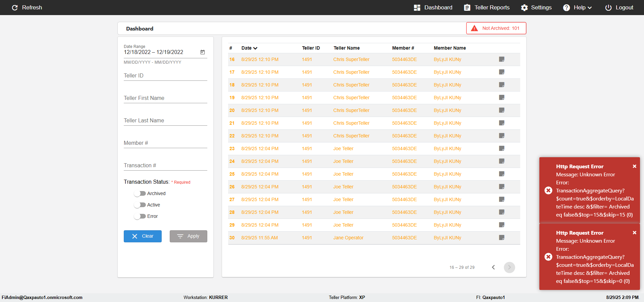Screen dimensions: 644x302
Task: Expand the Help dropdown menu
Action: click(x=578, y=7)
